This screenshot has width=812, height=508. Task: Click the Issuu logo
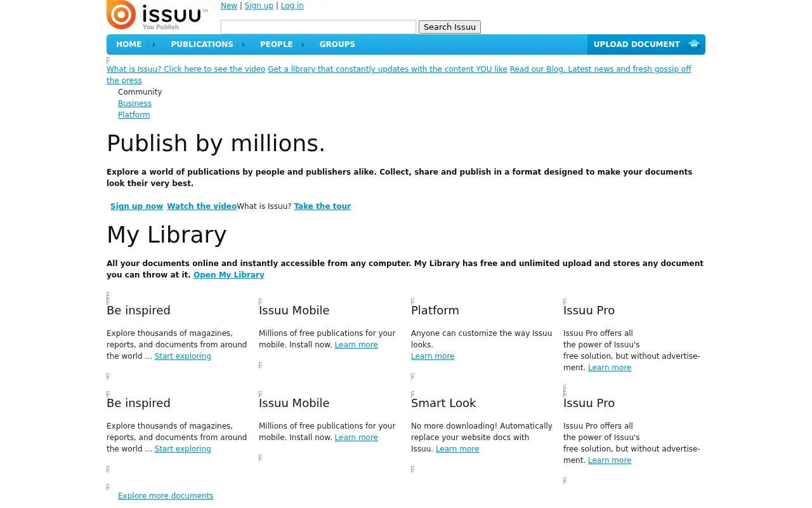click(x=157, y=15)
